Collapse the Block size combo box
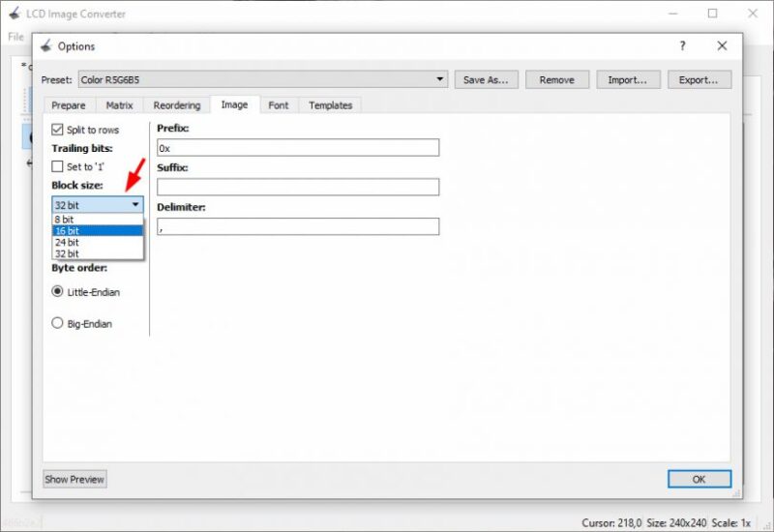The width and height of the screenshot is (774, 532). click(x=134, y=205)
